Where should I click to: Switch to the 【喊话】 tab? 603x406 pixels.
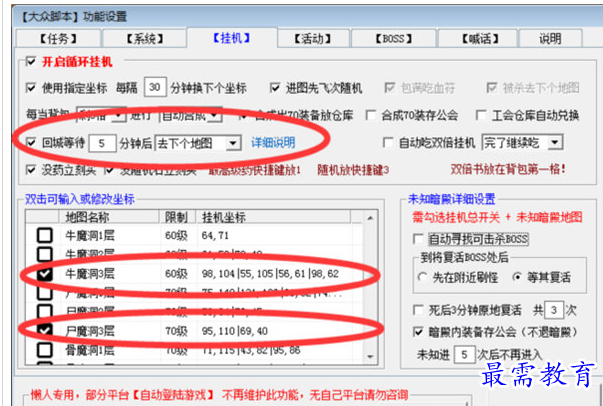480,38
